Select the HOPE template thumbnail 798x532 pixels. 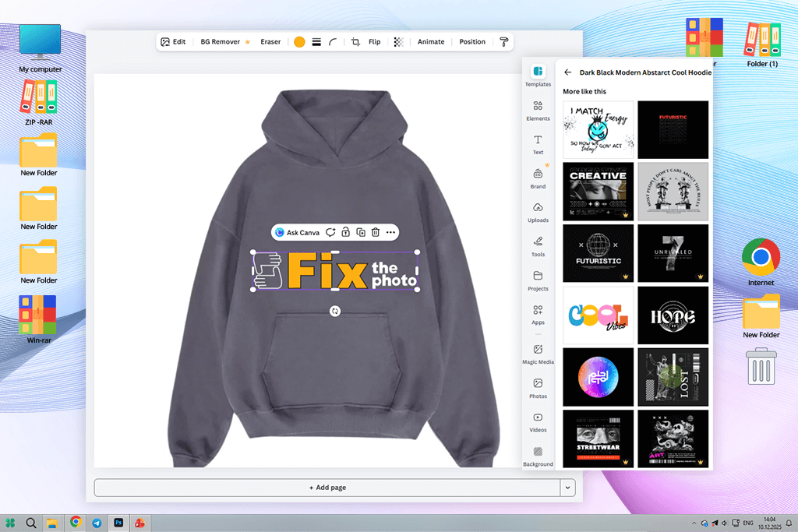673,315
